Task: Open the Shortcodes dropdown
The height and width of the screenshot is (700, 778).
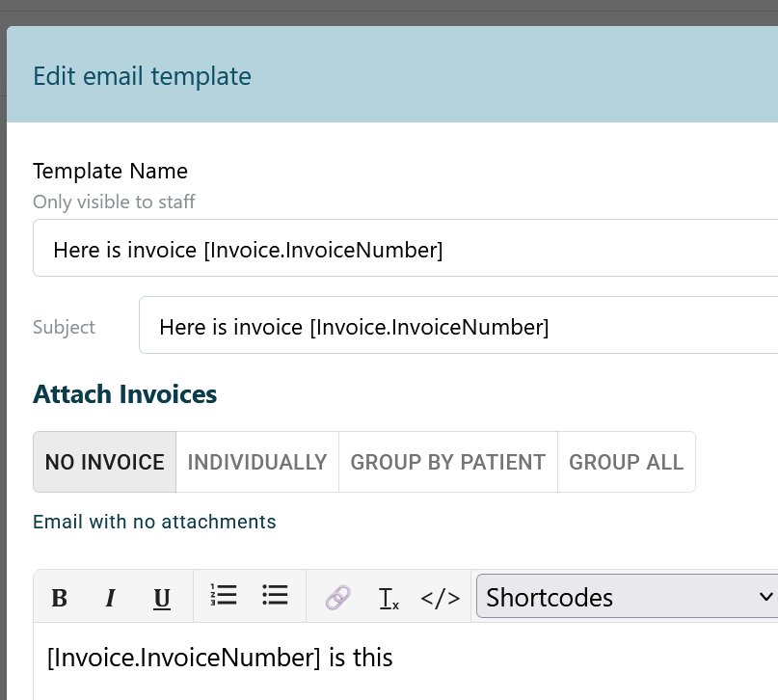Action: coord(628,596)
